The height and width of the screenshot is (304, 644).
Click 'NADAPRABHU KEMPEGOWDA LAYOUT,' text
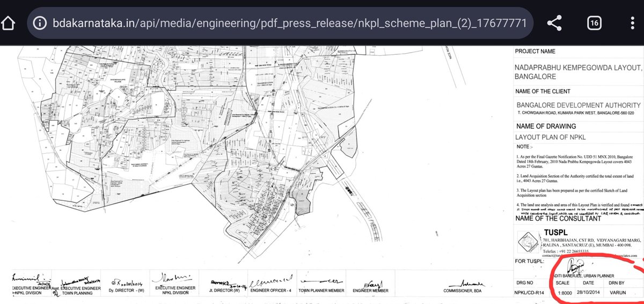point(579,68)
